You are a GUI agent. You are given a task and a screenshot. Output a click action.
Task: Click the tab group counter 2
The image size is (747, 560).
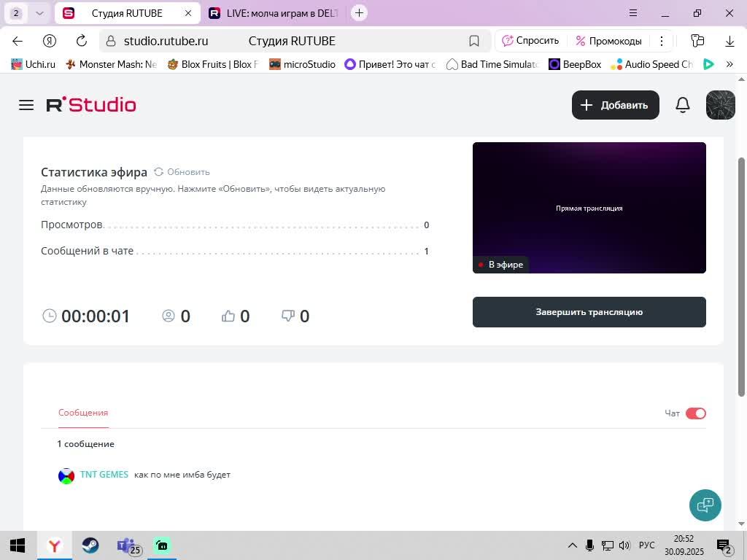(x=16, y=13)
